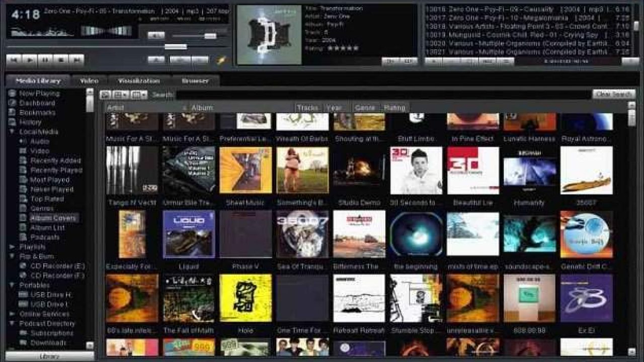This screenshot has height=362, width=644.
Task: Open the Downloads folder
Action: [48, 343]
